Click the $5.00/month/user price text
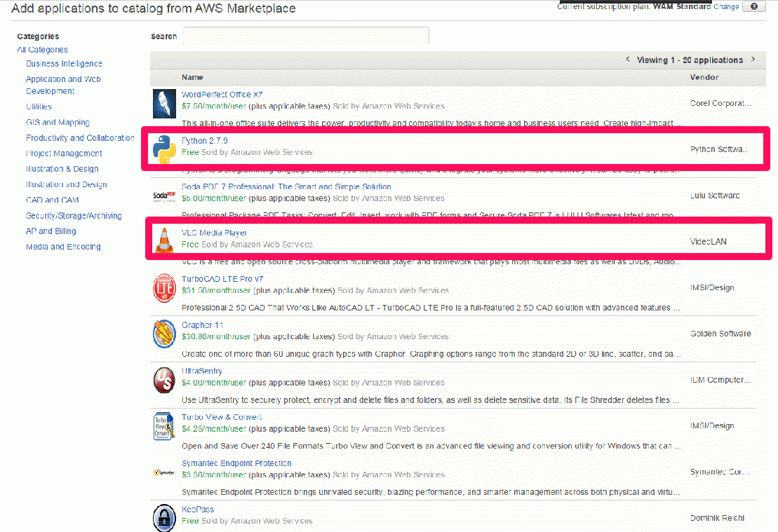Viewport: 778px width, 532px height. (x=214, y=198)
